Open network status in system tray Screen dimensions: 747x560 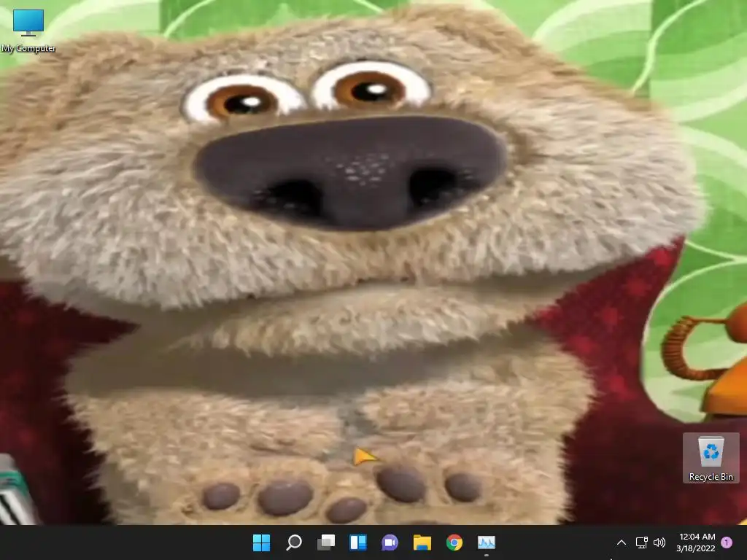642,542
